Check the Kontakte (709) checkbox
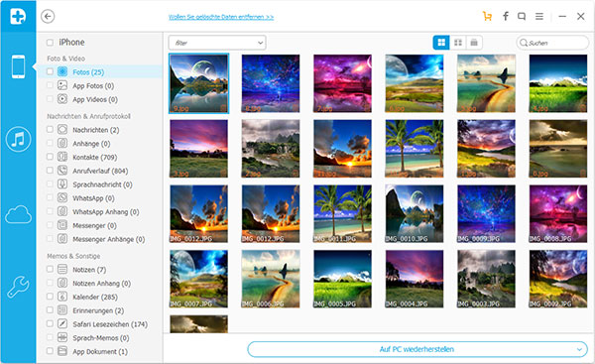Screen dimensions: 595x364 tap(50, 157)
